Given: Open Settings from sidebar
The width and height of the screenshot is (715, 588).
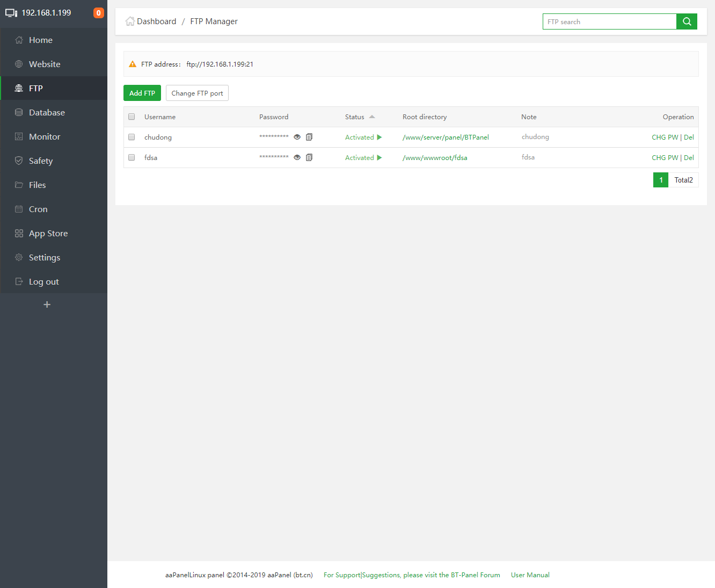Looking at the screenshot, I should [x=54, y=258].
